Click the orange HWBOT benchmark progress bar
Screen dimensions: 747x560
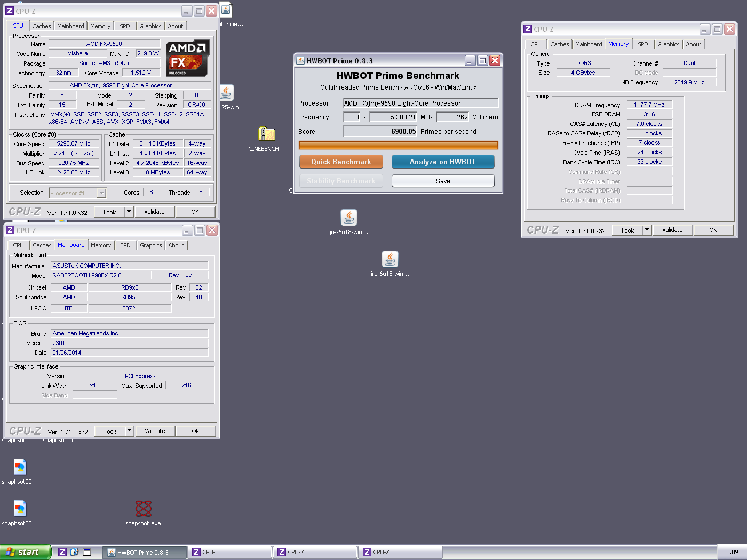[399, 145]
